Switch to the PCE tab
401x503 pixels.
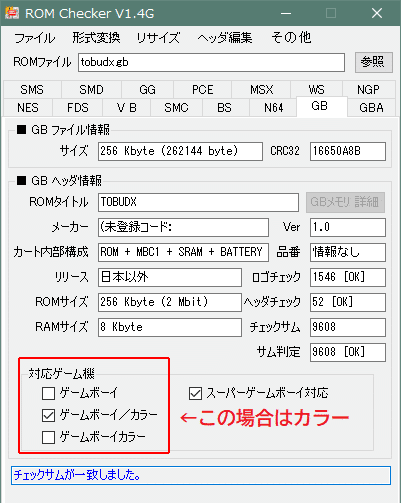(202, 90)
